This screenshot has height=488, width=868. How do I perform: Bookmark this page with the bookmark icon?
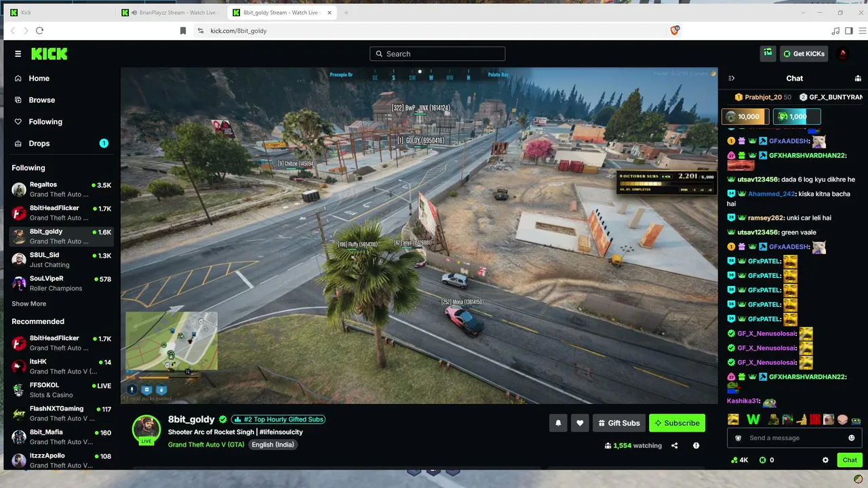coord(183,30)
